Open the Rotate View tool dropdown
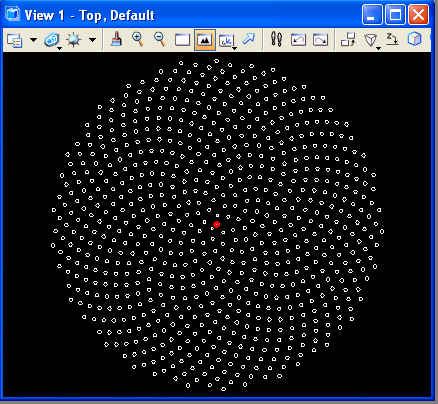This screenshot has height=404, width=438. pyautogui.click(x=227, y=41)
